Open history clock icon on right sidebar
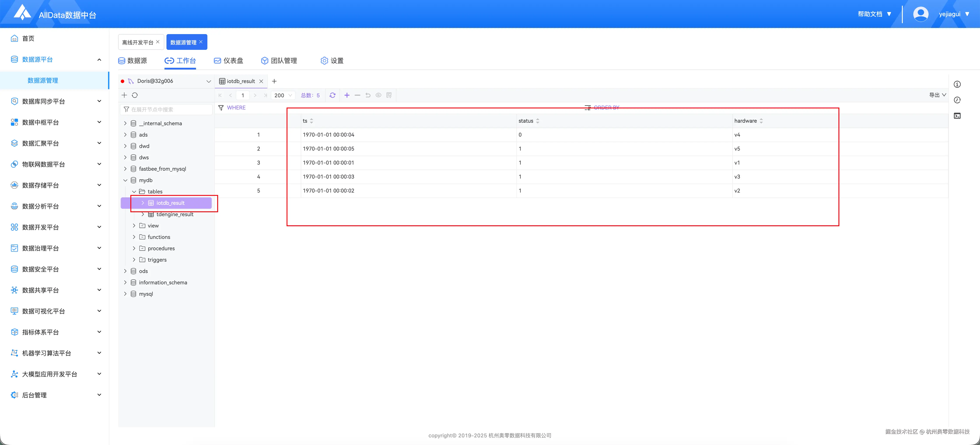 (957, 100)
